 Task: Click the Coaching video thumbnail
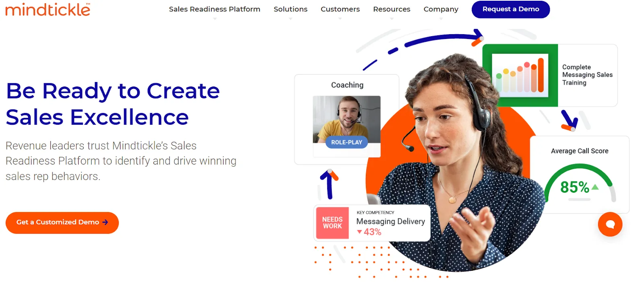pos(347,119)
